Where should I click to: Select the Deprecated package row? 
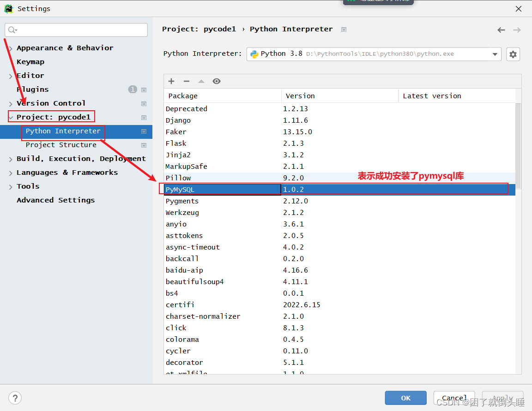click(339, 109)
